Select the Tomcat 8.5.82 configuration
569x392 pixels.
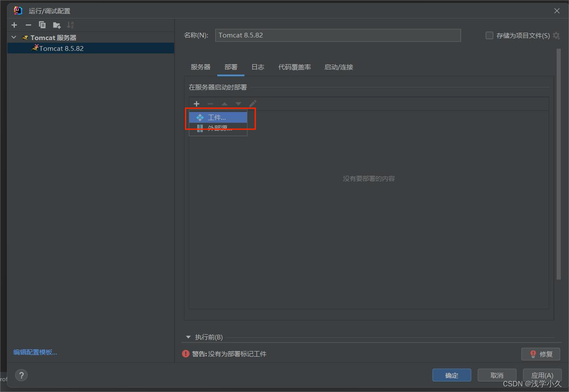point(91,48)
